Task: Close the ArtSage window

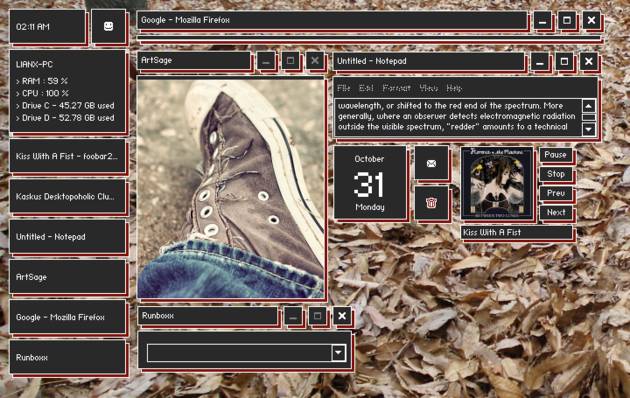Action: [x=315, y=61]
